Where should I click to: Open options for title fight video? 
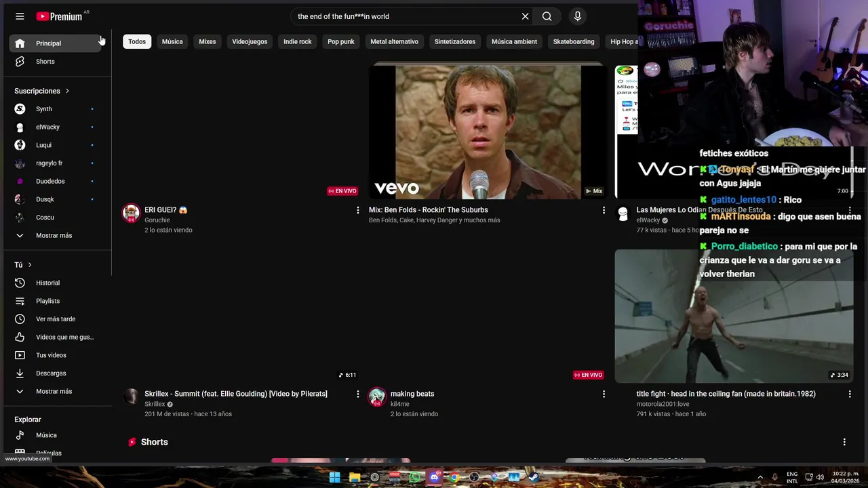pyautogui.click(x=850, y=394)
